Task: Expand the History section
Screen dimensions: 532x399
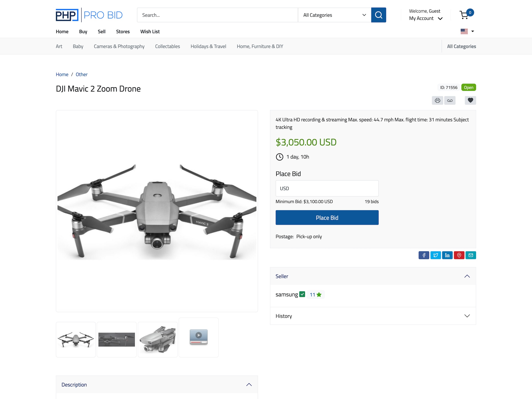Action: pos(373,316)
